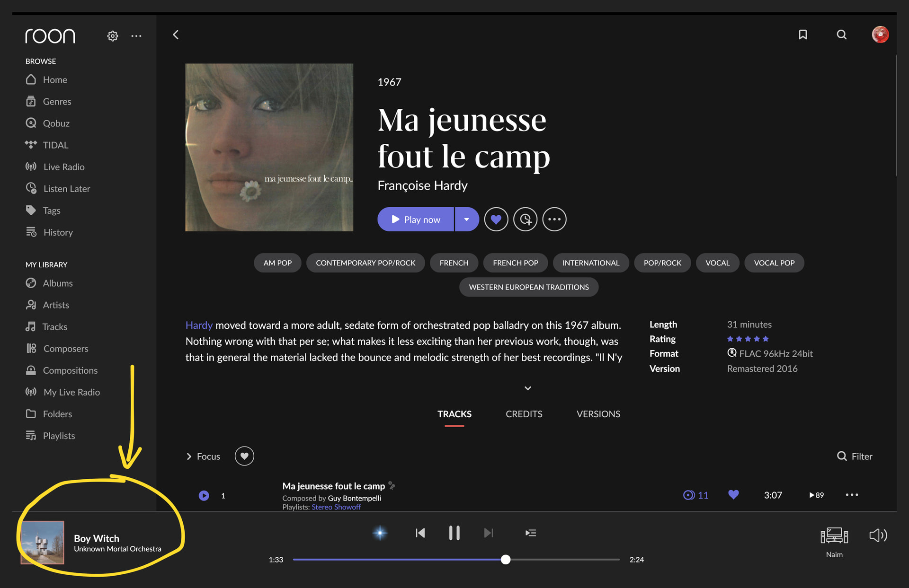Skip to previous track
909x588 pixels.
[420, 533]
